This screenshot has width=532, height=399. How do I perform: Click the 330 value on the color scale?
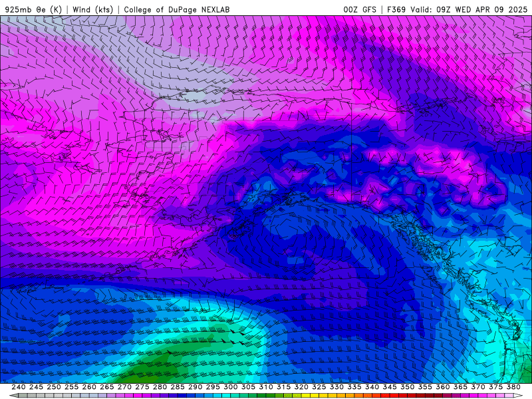click(x=336, y=387)
